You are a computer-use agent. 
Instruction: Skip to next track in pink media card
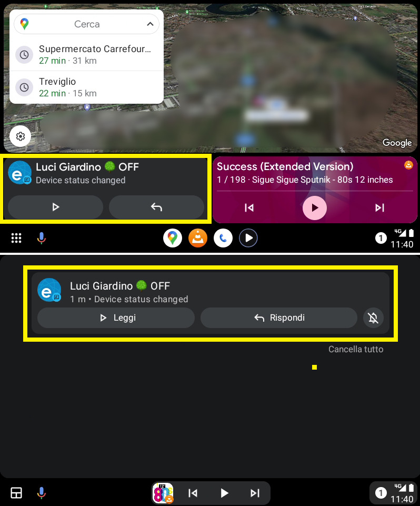(x=379, y=208)
